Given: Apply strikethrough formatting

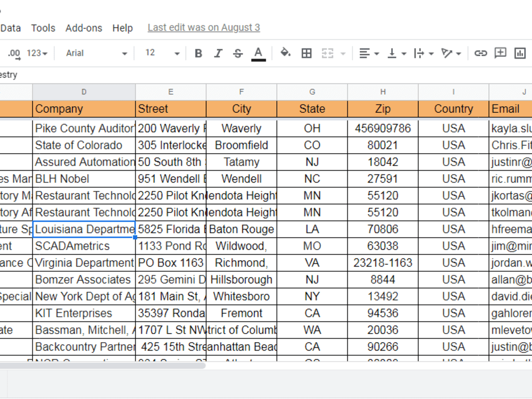Looking at the screenshot, I should 238,53.
